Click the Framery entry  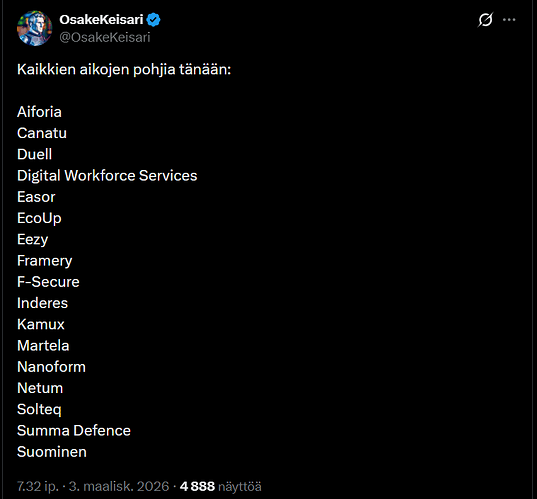click(x=45, y=261)
